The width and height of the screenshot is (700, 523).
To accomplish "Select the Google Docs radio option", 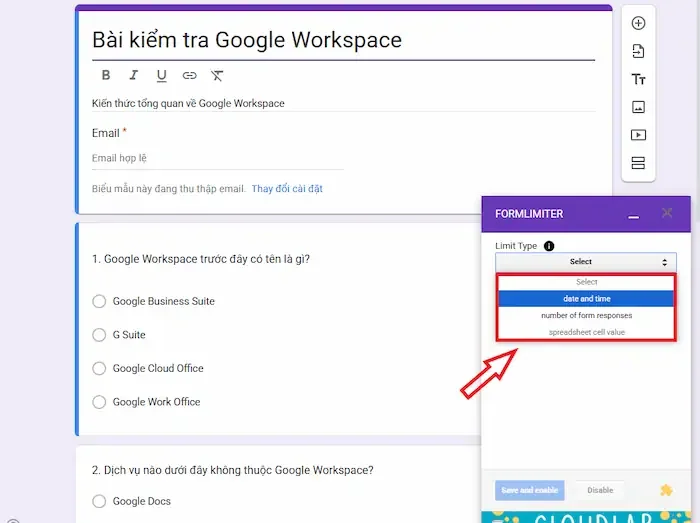I will click(99, 501).
